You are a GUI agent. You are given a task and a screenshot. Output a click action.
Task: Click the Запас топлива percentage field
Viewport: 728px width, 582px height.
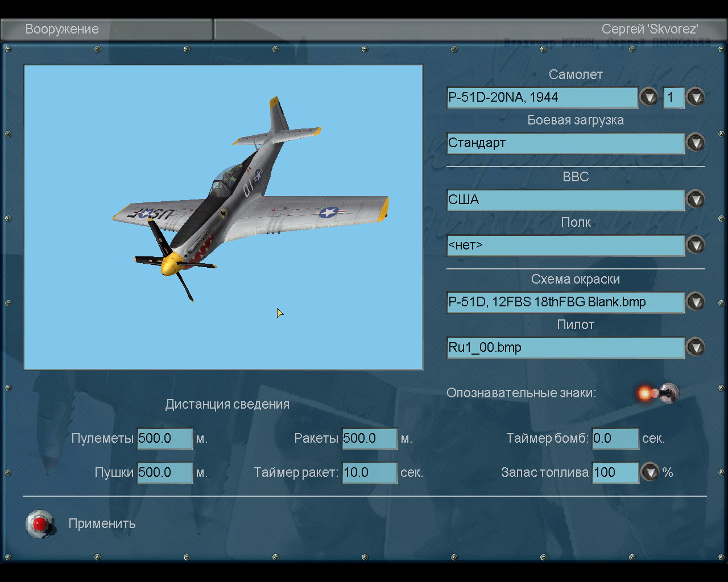[615, 472]
